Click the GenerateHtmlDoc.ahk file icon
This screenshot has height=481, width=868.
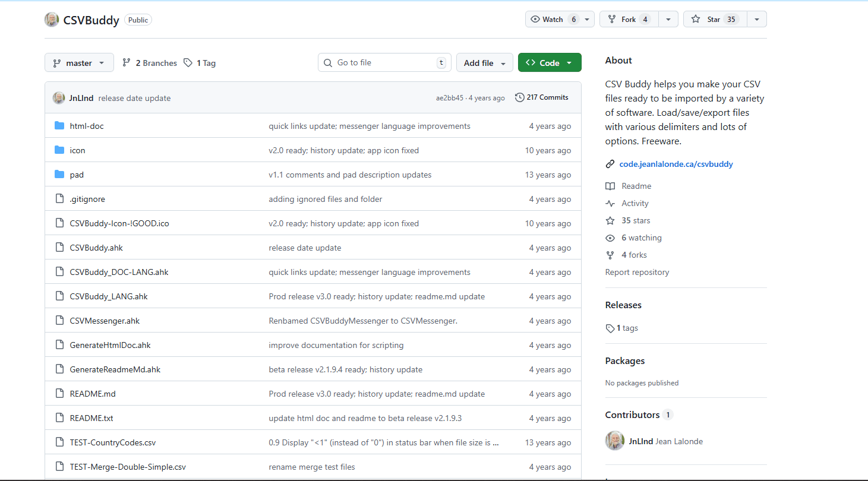(x=59, y=345)
